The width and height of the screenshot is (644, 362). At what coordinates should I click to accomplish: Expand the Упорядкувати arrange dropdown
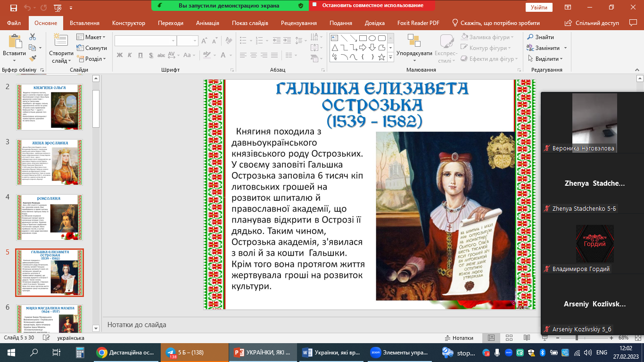click(414, 53)
